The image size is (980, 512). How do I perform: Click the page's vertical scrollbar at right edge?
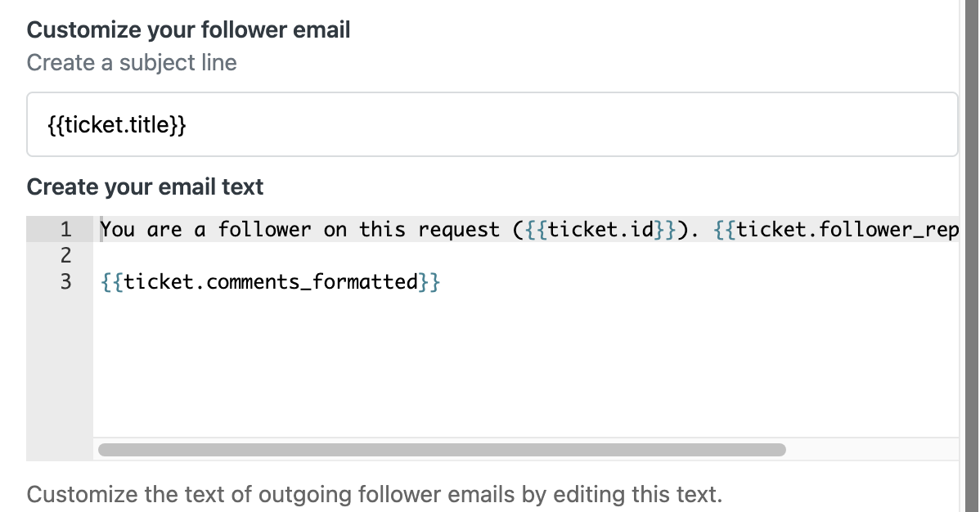[973, 256]
